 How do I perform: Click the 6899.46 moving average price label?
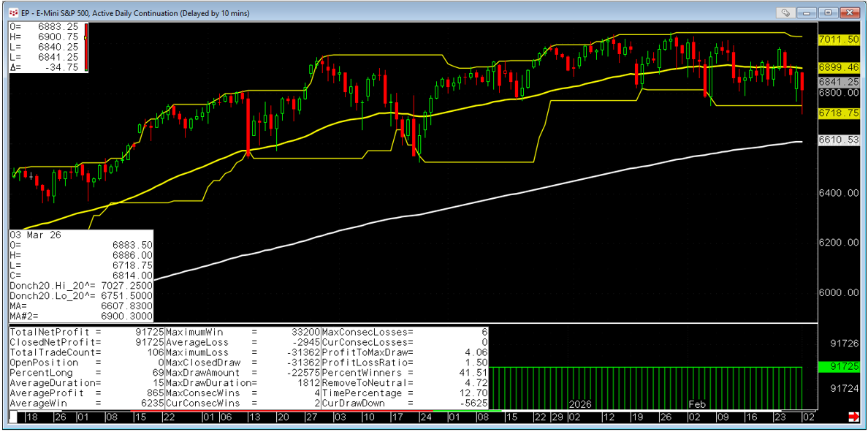(x=839, y=67)
